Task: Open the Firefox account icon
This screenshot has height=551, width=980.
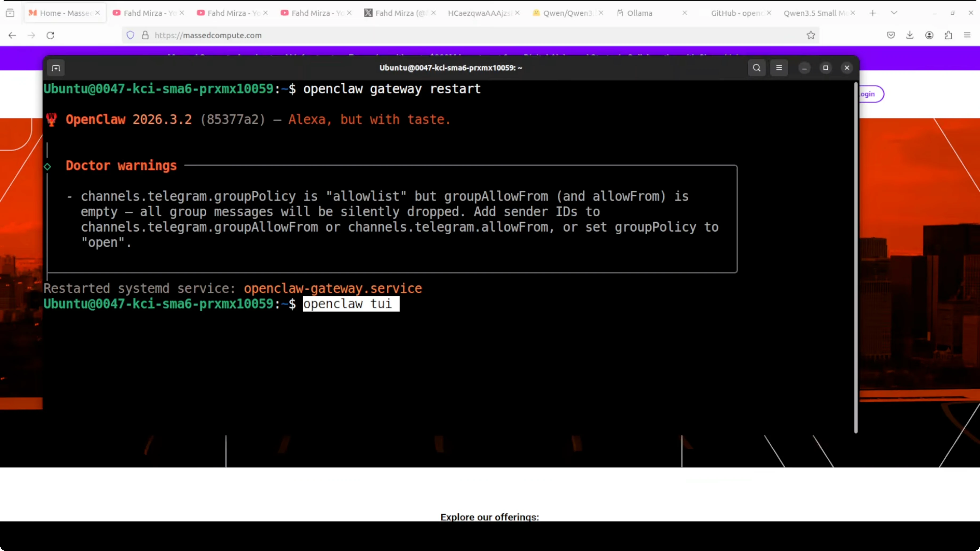Action: (929, 35)
